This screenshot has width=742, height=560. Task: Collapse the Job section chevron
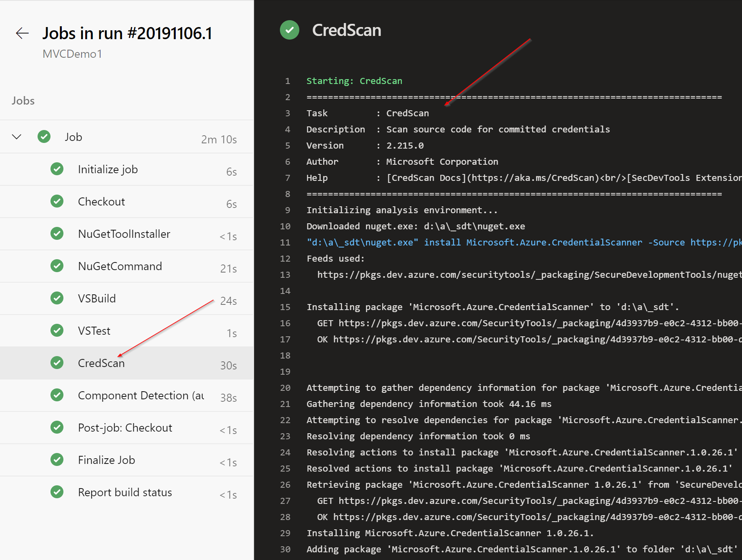17,137
